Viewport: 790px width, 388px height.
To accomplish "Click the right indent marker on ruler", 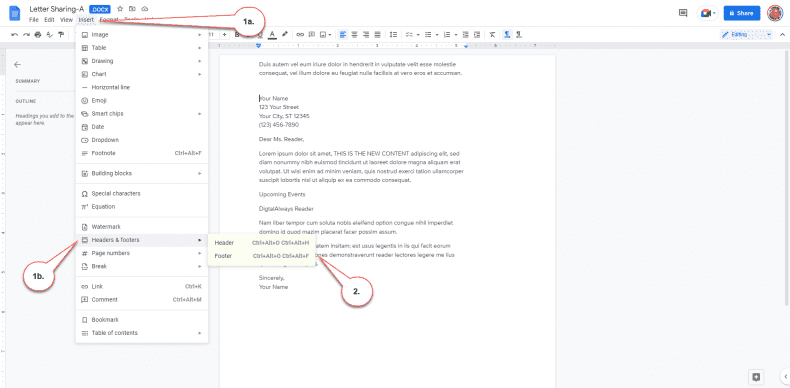I will click(466, 46).
